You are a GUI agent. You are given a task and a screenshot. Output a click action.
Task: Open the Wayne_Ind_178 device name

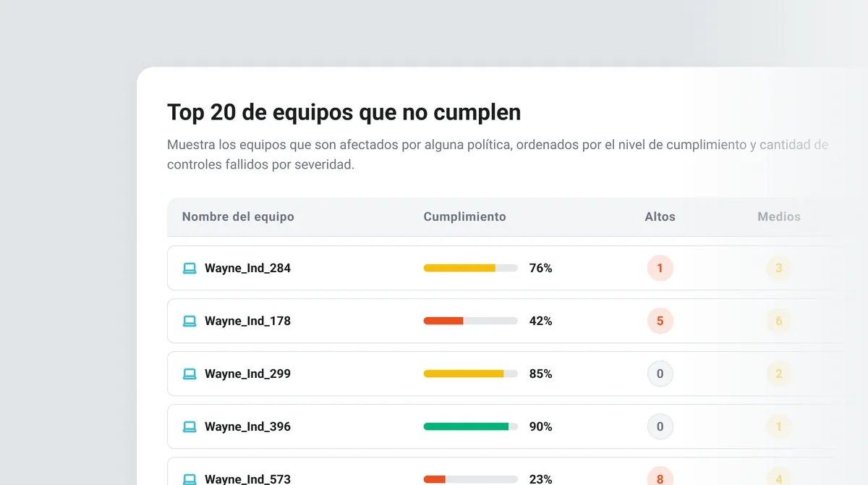(x=247, y=321)
